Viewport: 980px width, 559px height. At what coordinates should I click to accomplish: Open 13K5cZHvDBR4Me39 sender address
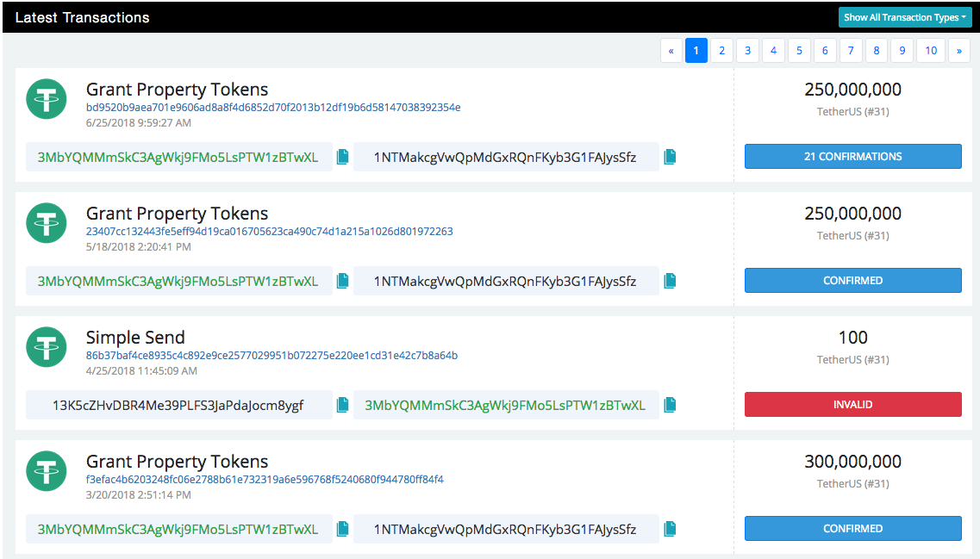178,406
